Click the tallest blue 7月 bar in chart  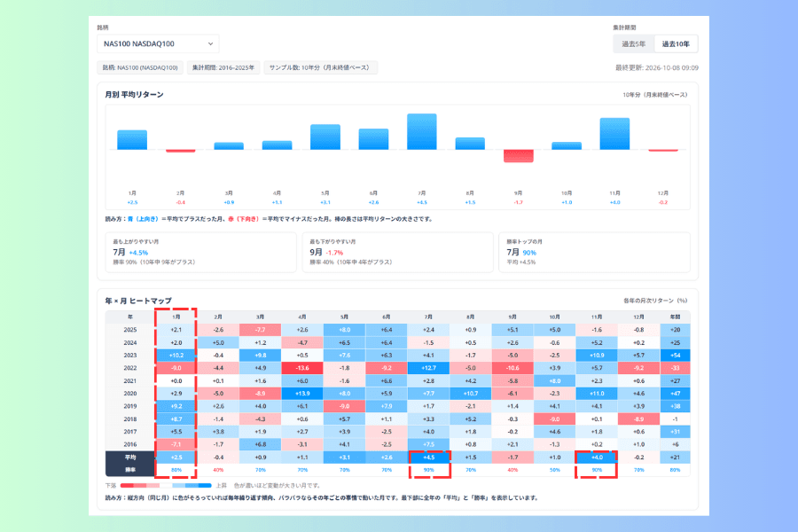(x=422, y=132)
